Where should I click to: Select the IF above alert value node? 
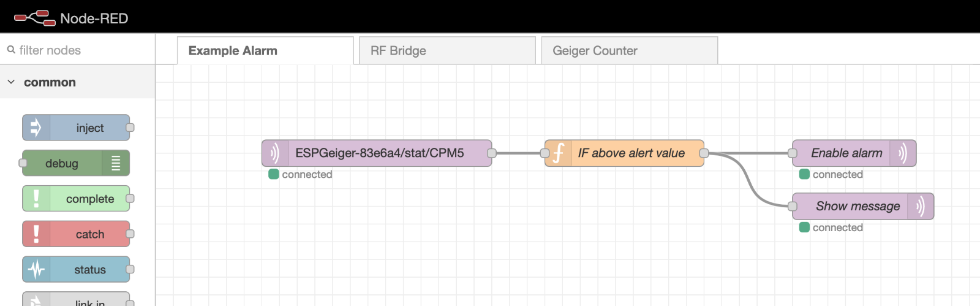631,153
